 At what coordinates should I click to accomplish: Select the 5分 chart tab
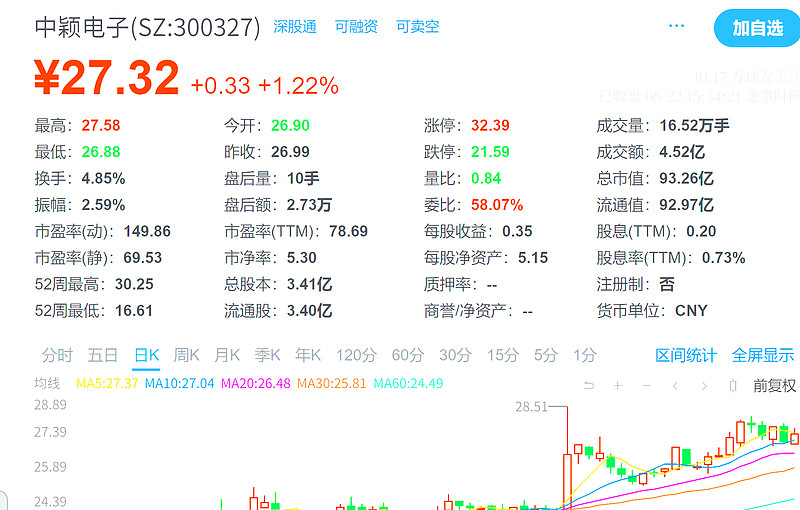click(x=545, y=355)
